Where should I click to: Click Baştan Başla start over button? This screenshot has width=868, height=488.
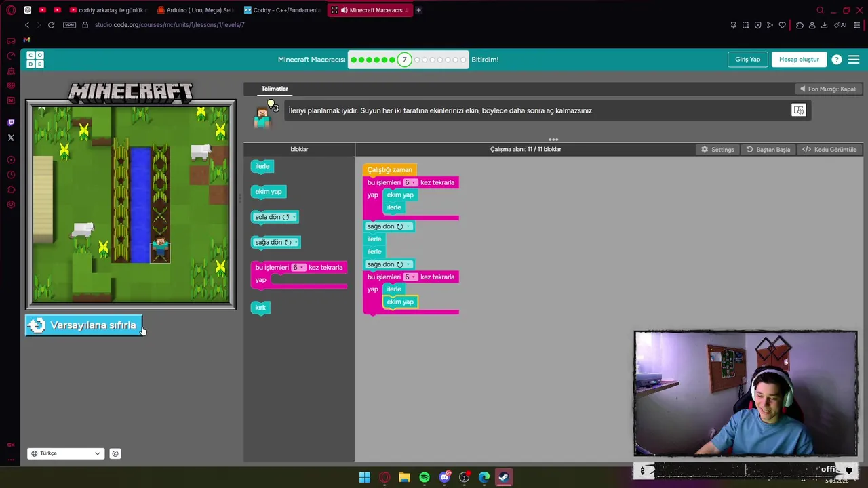(768, 149)
